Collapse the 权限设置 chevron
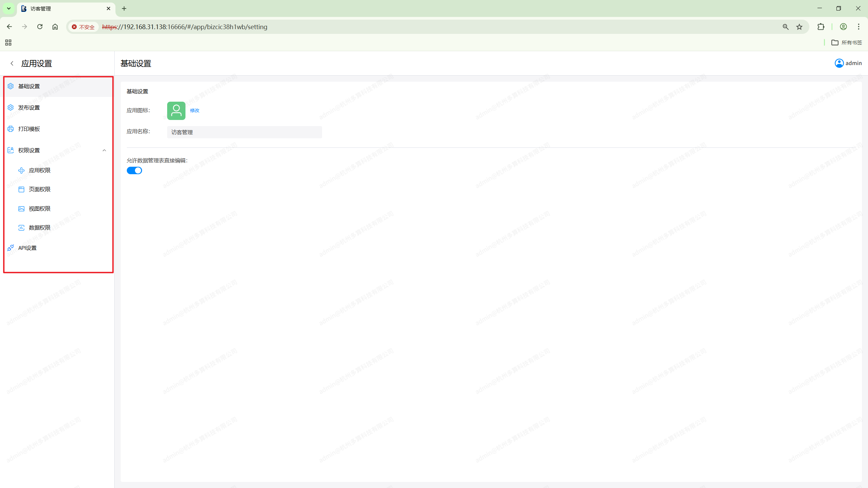Viewport: 868px width, 488px height. click(x=104, y=150)
